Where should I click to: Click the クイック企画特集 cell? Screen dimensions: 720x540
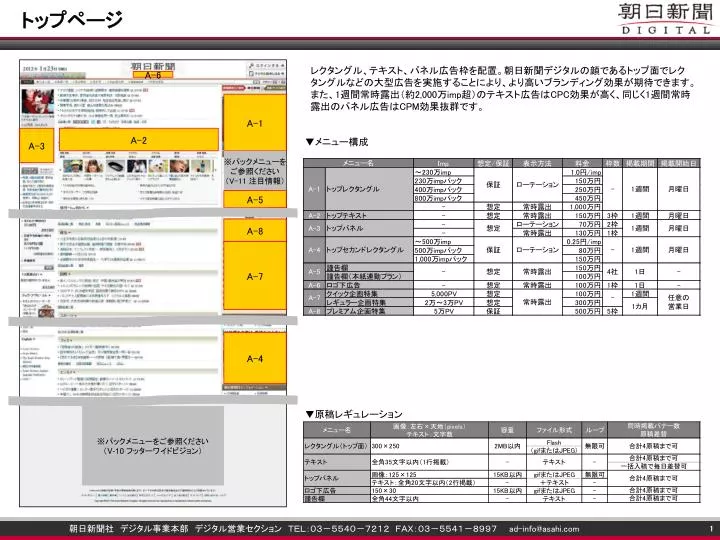pyautogui.click(x=369, y=293)
